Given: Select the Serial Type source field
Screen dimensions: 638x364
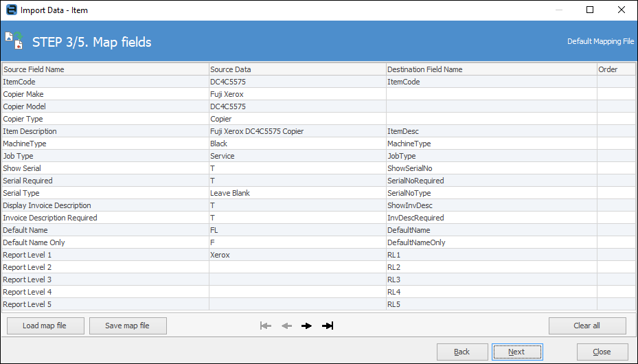Looking at the screenshot, I should pos(105,193).
